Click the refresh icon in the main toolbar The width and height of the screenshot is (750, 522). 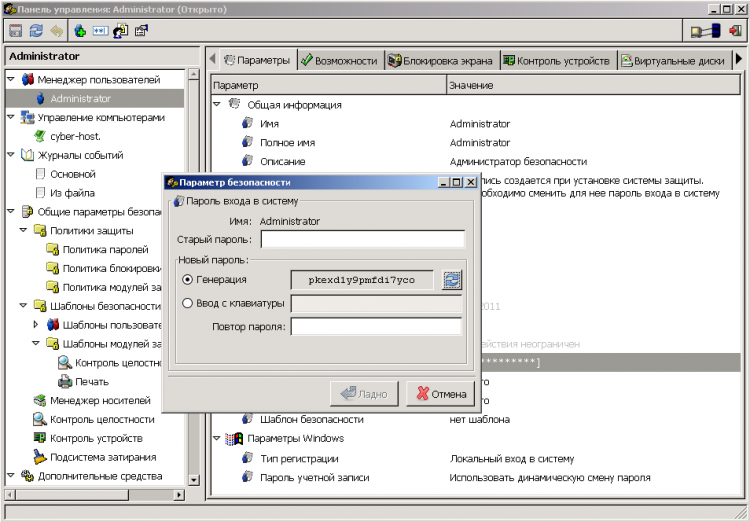coord(36,31)
